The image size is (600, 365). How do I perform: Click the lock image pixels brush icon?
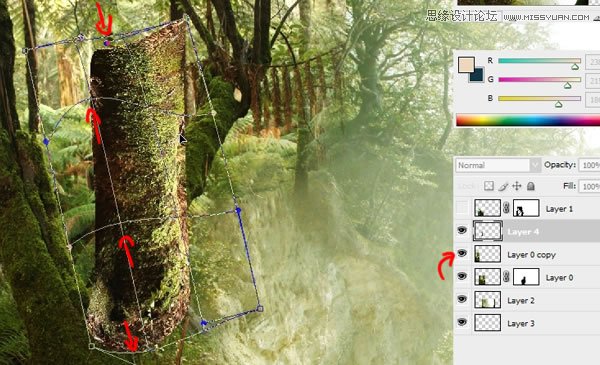[x=503, y=186]
